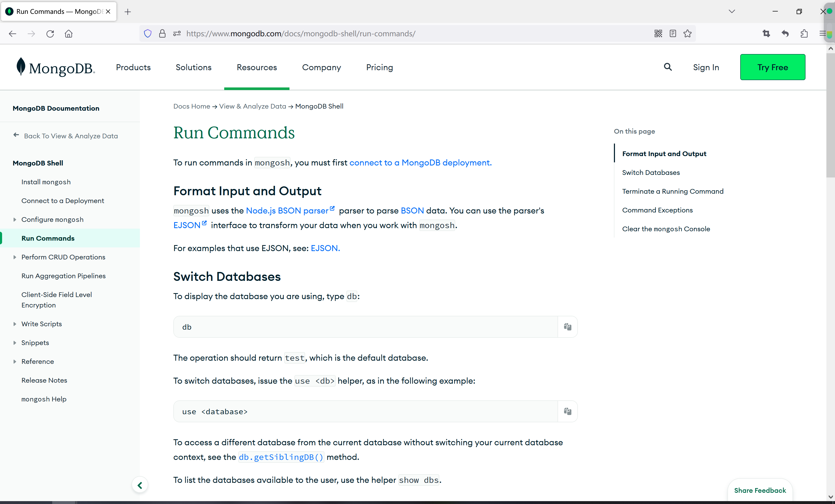Expand the Write Scripts section
The image size is (835, 504).
click(x=15, y=324)
